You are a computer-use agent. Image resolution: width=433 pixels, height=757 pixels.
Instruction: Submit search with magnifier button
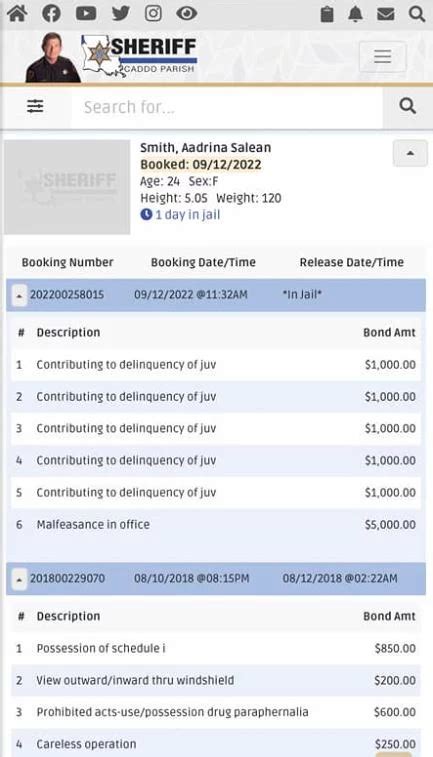coord(407,107)
